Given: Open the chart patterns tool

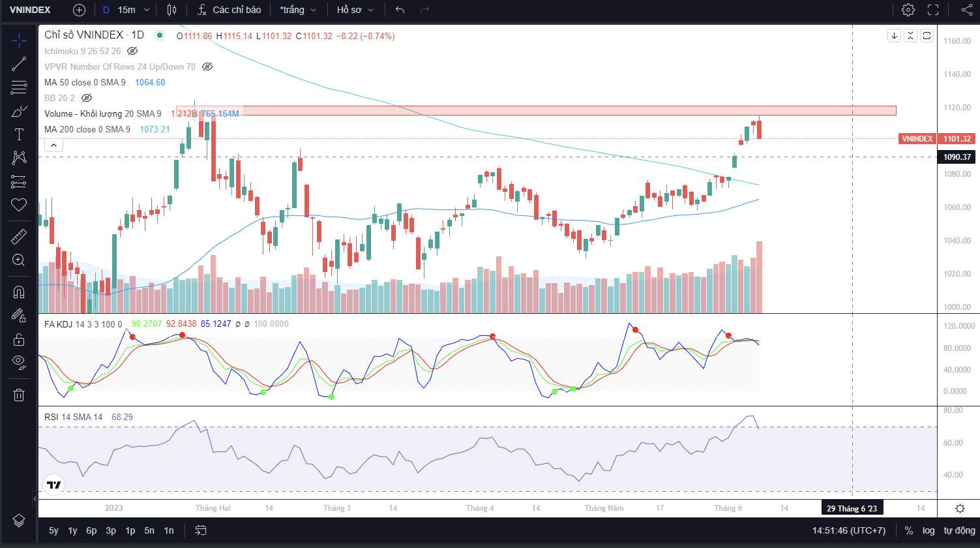Looking at the screenshot, I should pyautogui.click(x=19, y=158).
